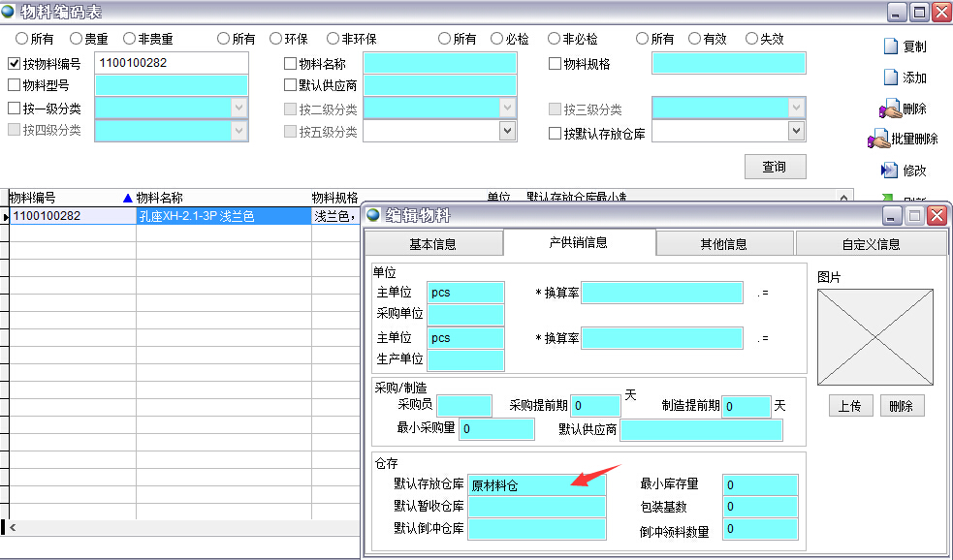Open the 按默认存放仓库 dropdown list
Viewport: 953px width, 560px height.
[x=796, y=131]
